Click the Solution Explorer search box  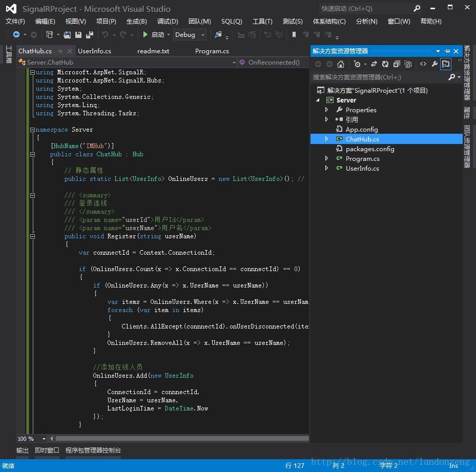(378, 77)
